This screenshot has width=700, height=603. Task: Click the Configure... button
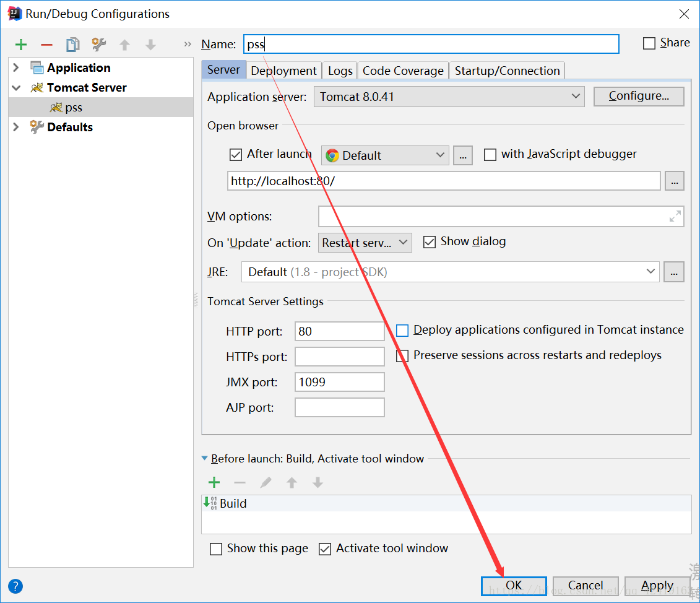(x=639, y=96)
